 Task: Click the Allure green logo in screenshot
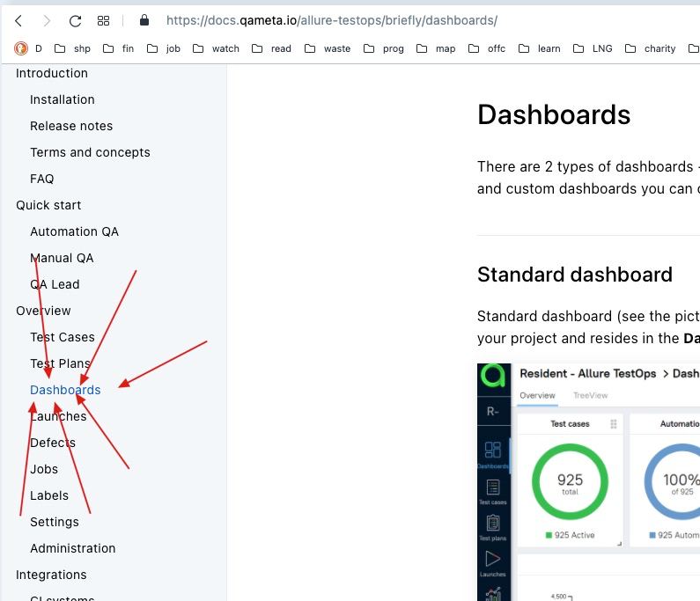click(493, 376)
